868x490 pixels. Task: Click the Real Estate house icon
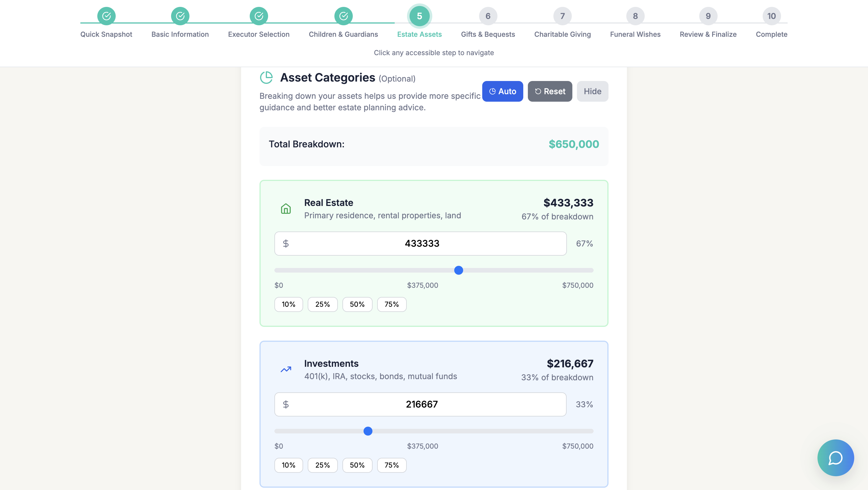point(286,209)
